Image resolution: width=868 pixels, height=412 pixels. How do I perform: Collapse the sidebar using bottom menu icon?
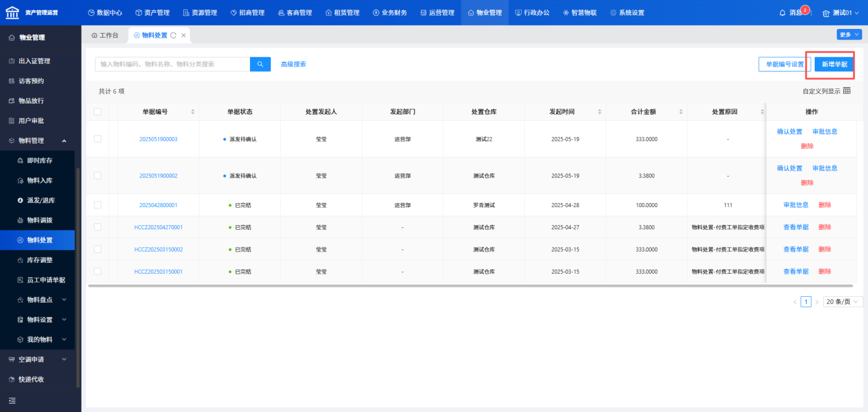coord(12,400)
